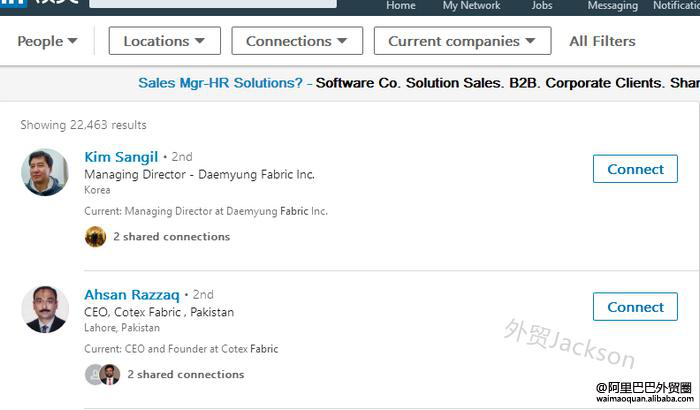Click 'Managing Director - Daemyung Fabric Inc.' headline
The height and width of the screenshot is (410, 700).
point(200,175)
